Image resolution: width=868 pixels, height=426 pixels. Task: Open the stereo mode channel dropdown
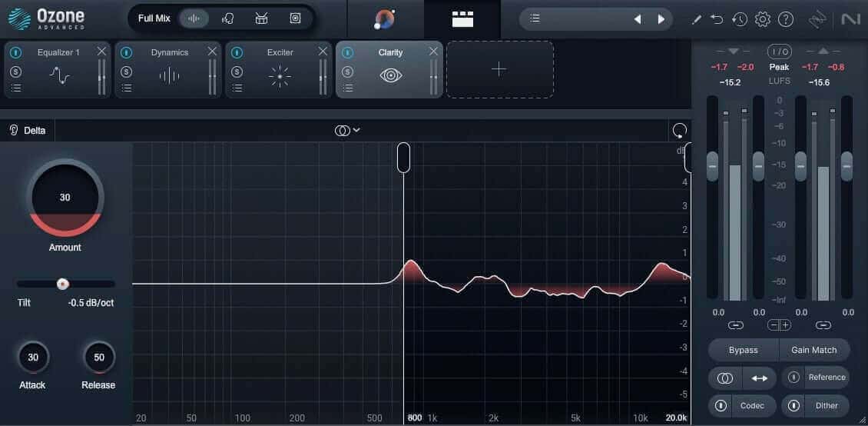tap(347, 130)
